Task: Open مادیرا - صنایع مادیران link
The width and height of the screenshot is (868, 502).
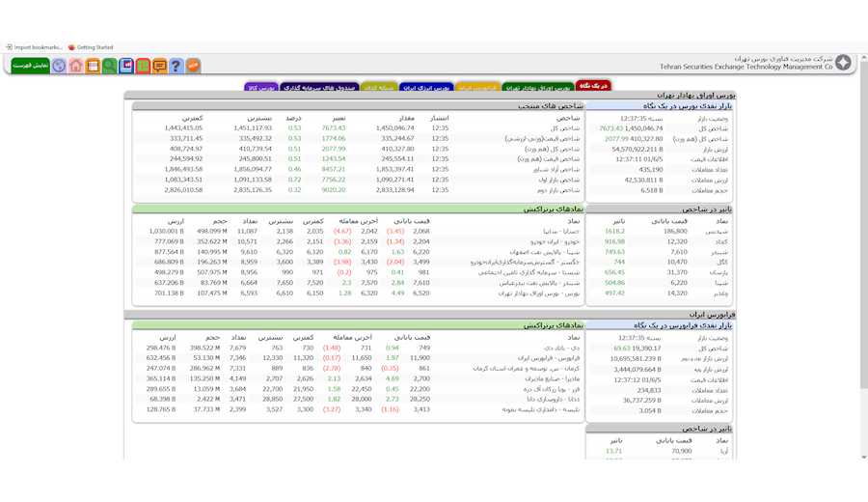Action: (553, 379)
